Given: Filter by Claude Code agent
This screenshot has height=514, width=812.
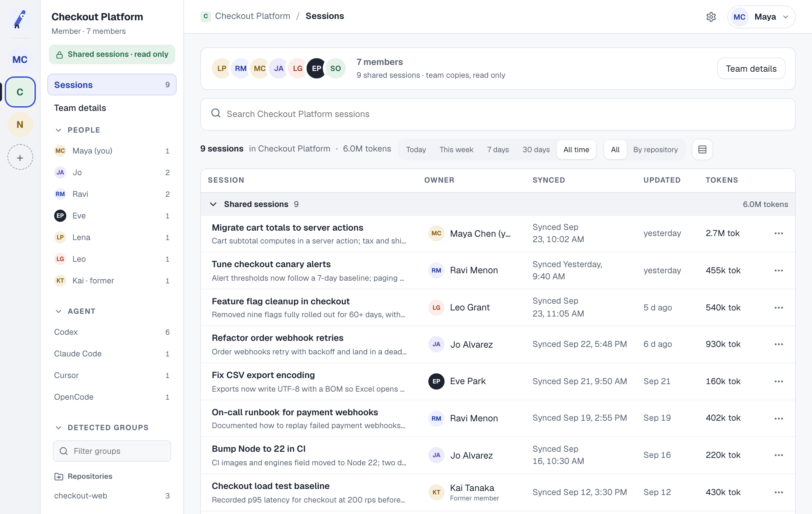Looking at the screenshot, I should [112, 354].
